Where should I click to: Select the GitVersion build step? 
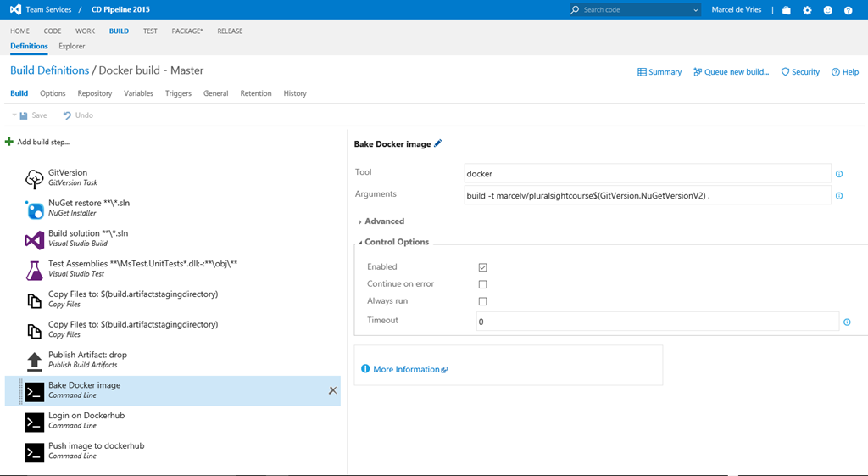[68, 176]
